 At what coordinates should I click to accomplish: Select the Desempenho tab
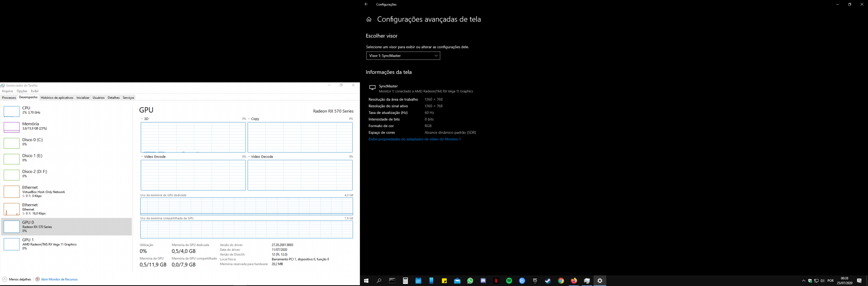[28, 97]
